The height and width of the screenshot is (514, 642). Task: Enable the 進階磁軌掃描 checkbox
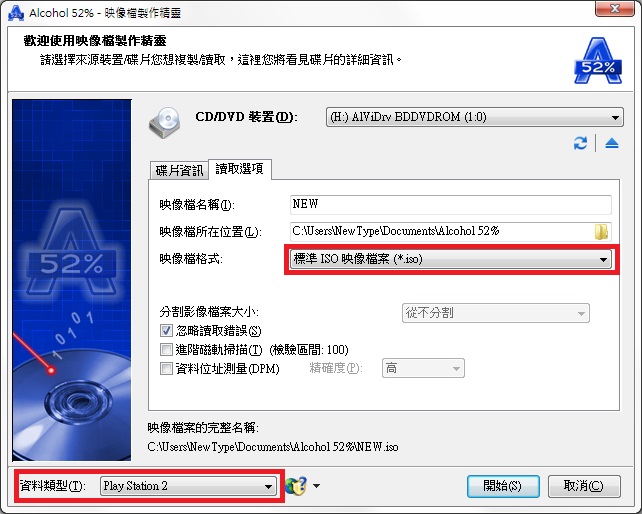tap(166, 349)
